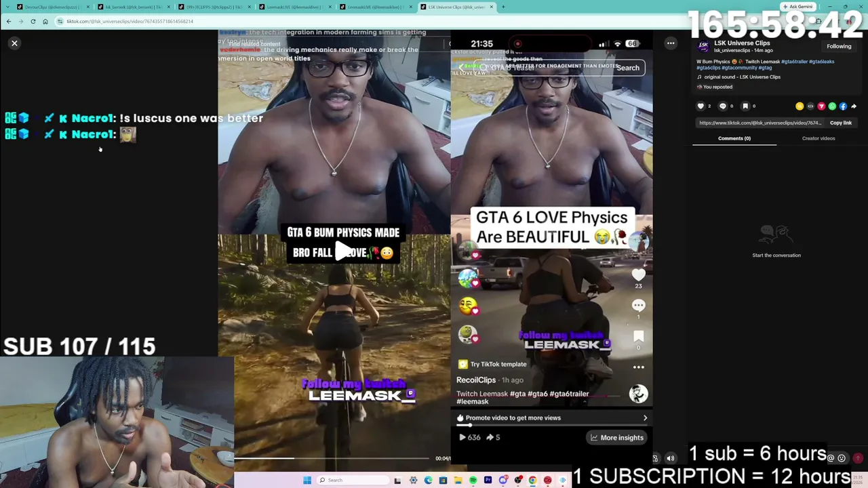Viewport: 868px width, 488px height.
Task: Open Spotify from the taskbar
Action: pos(473,481)
